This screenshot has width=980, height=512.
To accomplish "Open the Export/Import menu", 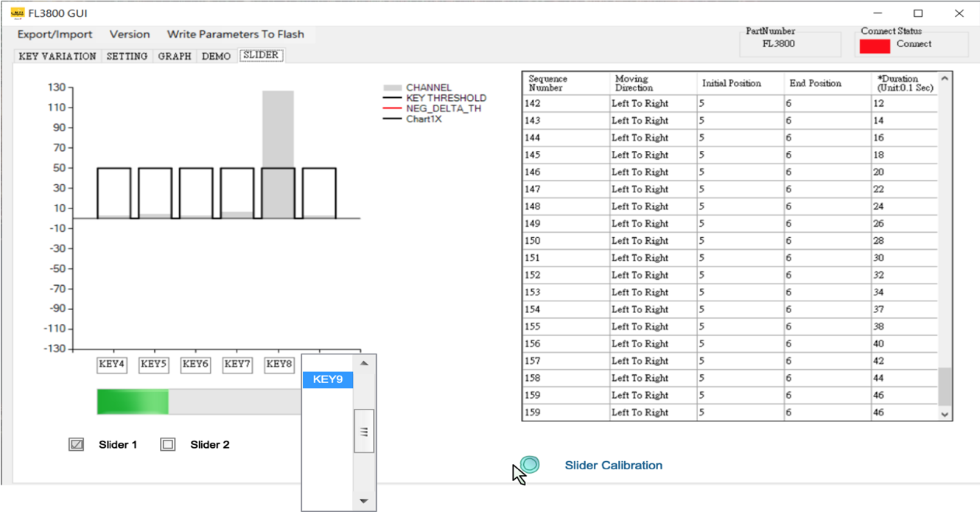I will 55,35.
